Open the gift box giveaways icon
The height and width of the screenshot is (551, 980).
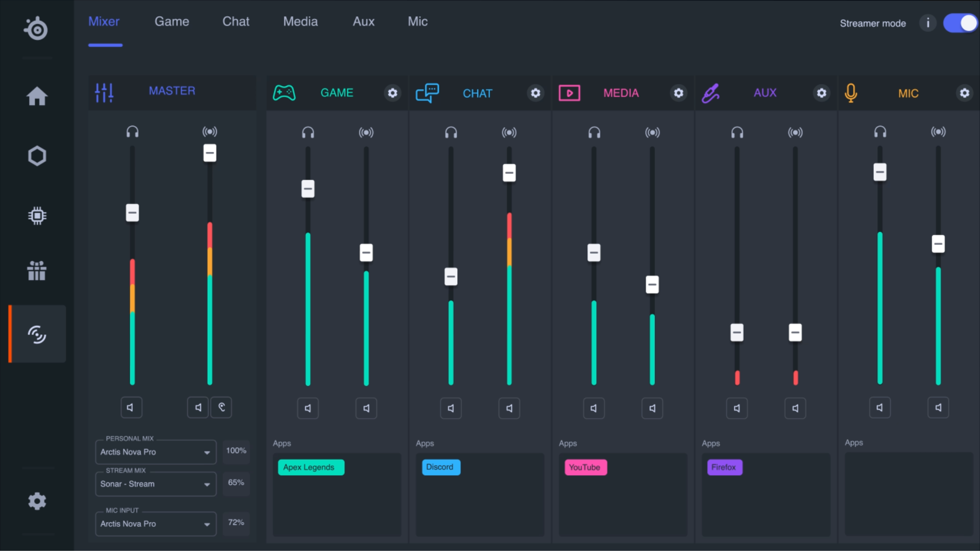click(37, 271)
